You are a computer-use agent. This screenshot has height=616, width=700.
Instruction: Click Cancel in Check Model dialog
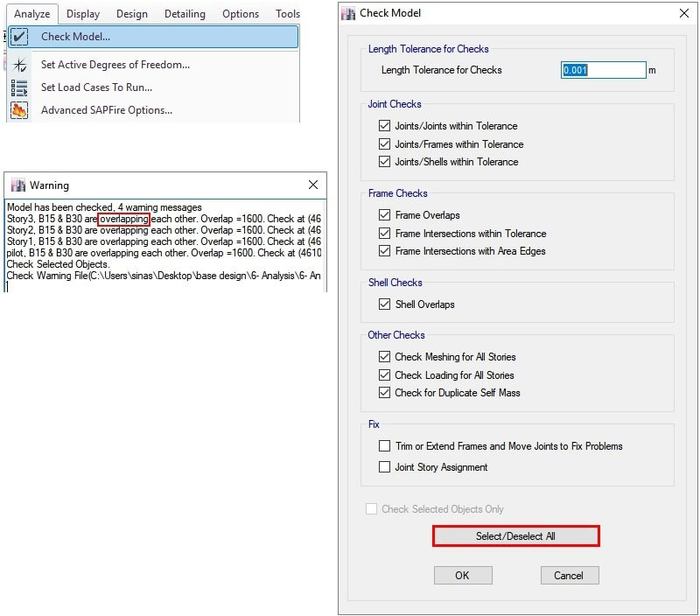coord(569,575)
